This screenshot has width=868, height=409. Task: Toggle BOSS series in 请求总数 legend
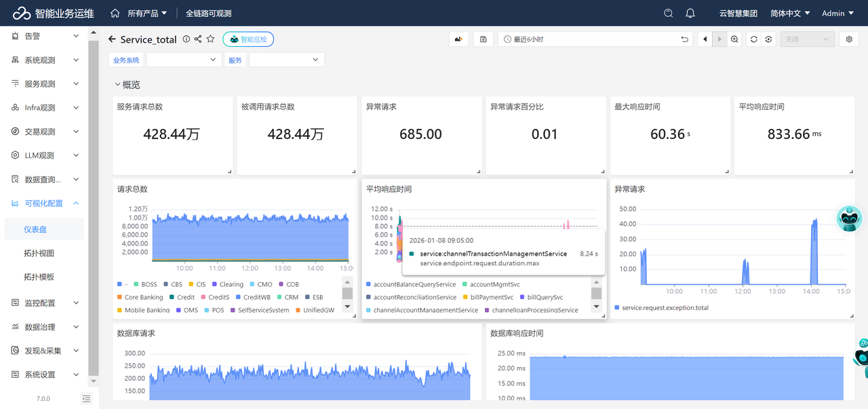coord(149,285)
